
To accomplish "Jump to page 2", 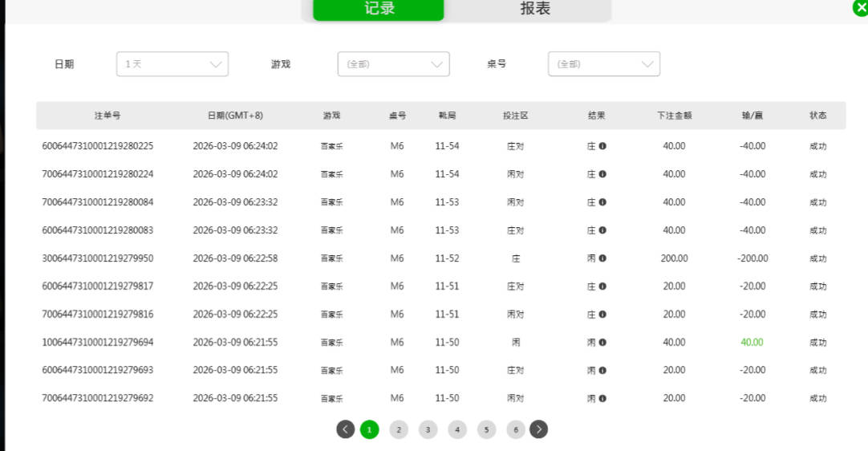I will pos(399,429).
